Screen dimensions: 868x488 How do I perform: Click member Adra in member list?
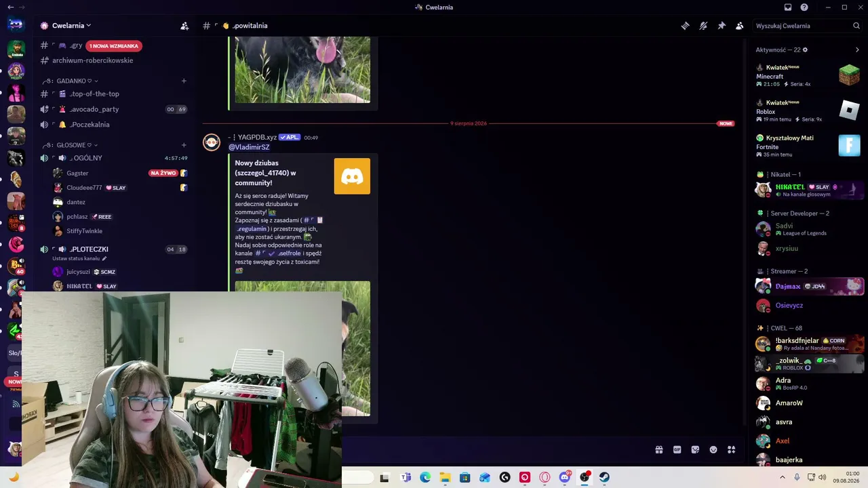[808, 384]
